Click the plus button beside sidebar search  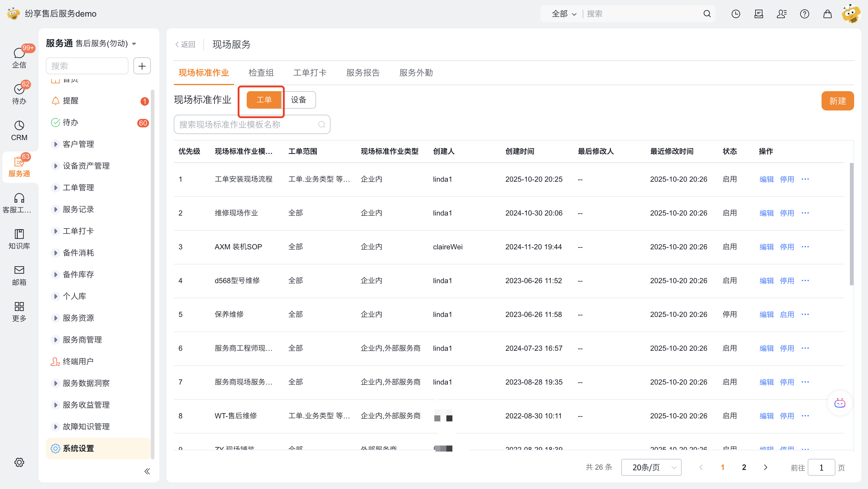click(x=142, y=66)
